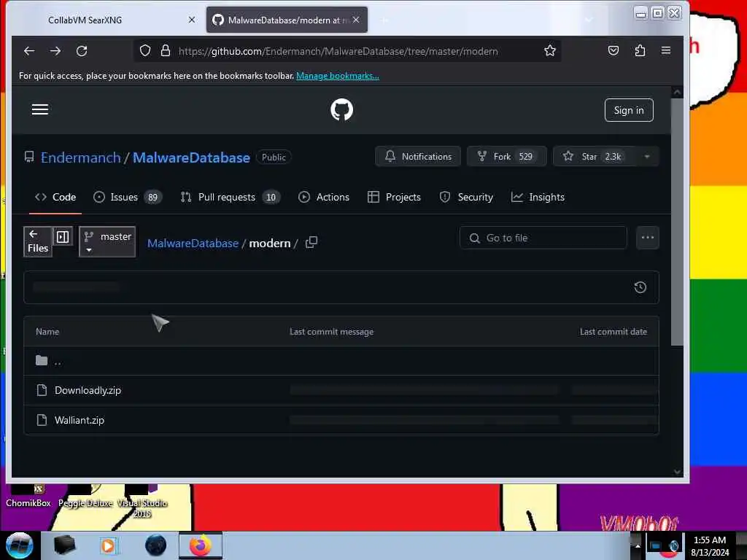Screen dimensions: 747x560
Task: Star the MalwareDatabase repository
Action: click(594, 157)
